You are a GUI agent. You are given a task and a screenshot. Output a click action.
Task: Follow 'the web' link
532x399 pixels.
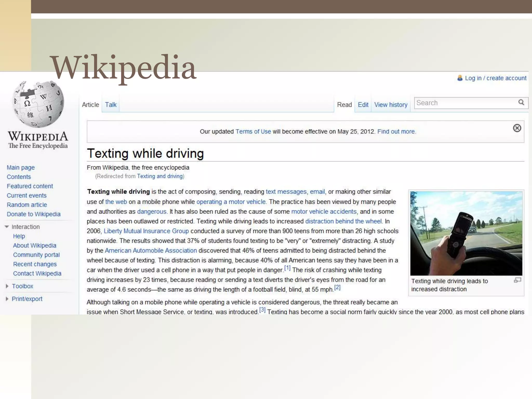pos(116,202)
